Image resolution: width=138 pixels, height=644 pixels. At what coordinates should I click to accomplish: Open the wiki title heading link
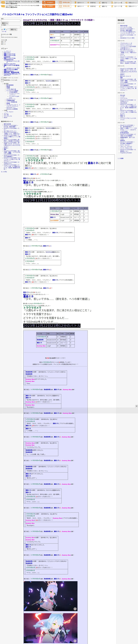tap(37, 14)
